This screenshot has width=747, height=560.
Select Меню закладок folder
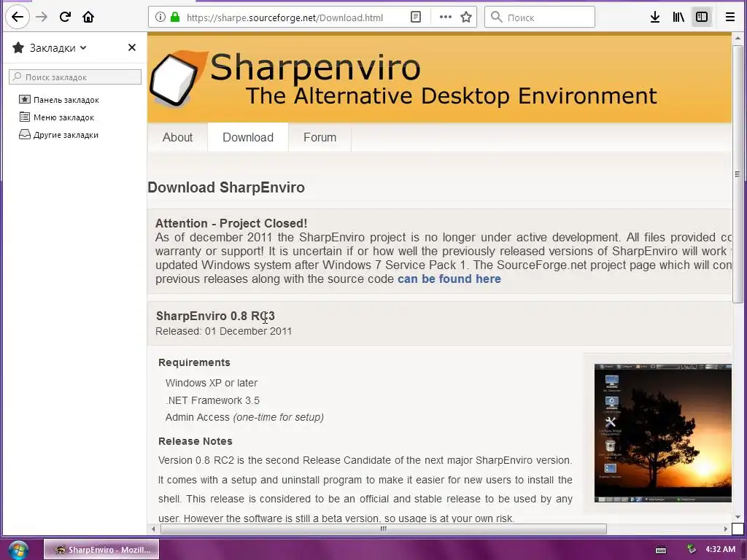pos(57,117)
